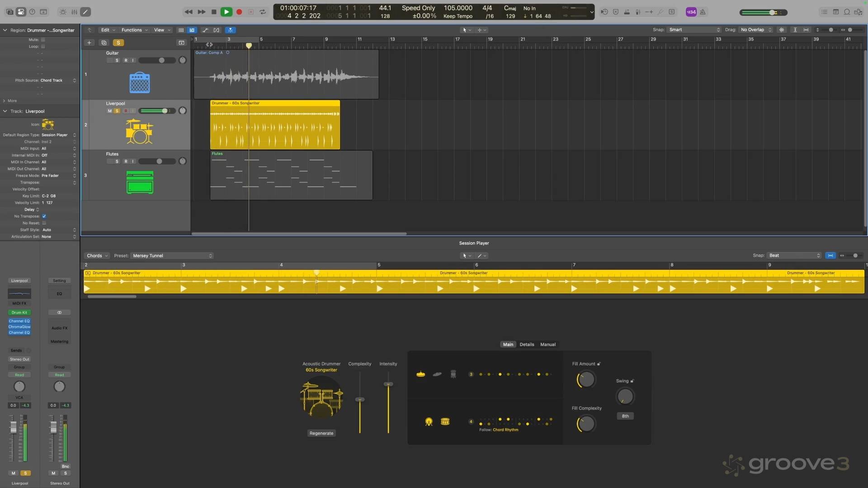Screen dimensions: 868x488
Task: Open the View menu in Tracks area
Action: coord(162,30)
